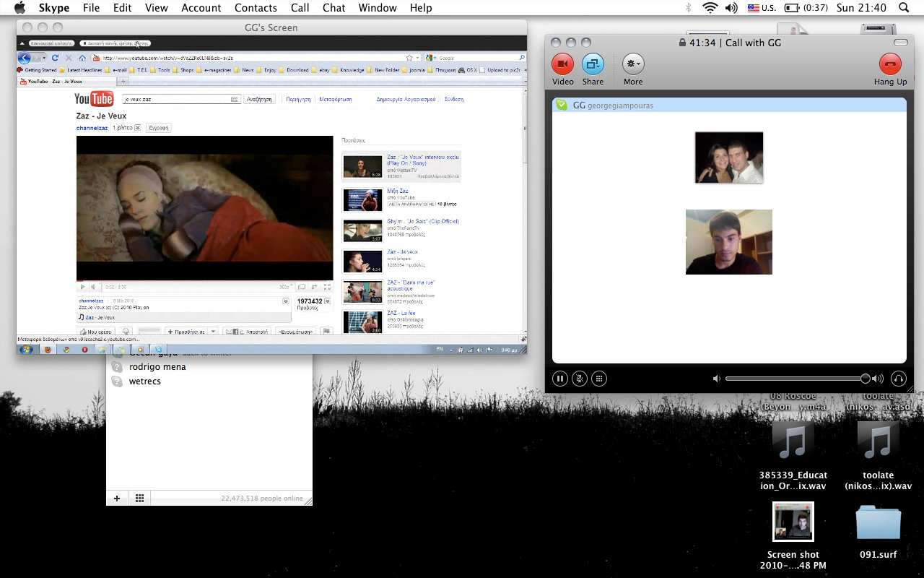The width and height of the screenshot is (924, 578).
Task: Open the File menu
Action: pos(91,8)
